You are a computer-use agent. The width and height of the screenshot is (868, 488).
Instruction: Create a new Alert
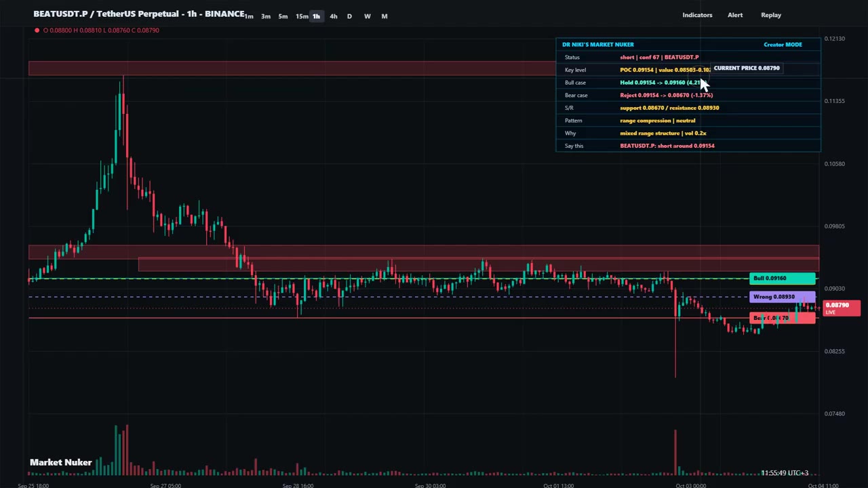click(x=735, y=15)
